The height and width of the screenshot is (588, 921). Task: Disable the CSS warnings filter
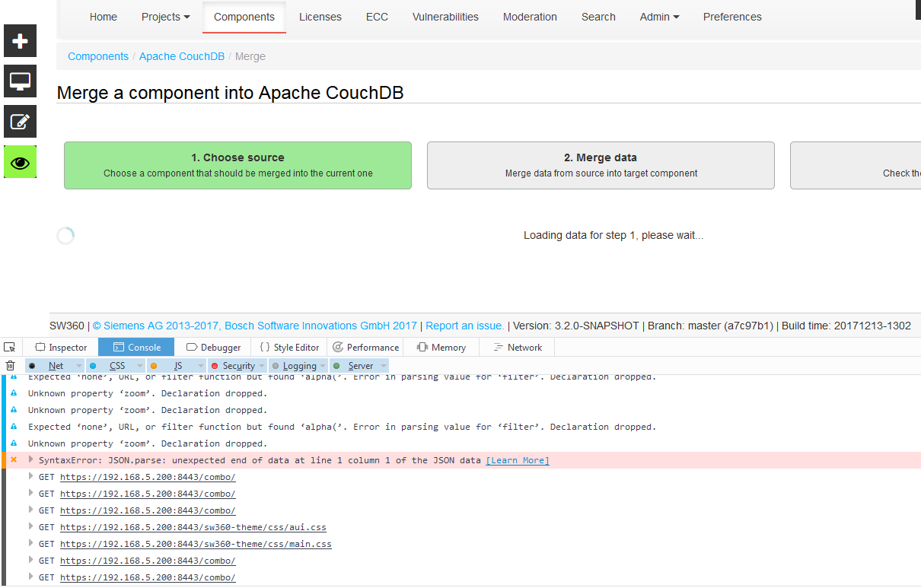115,365
